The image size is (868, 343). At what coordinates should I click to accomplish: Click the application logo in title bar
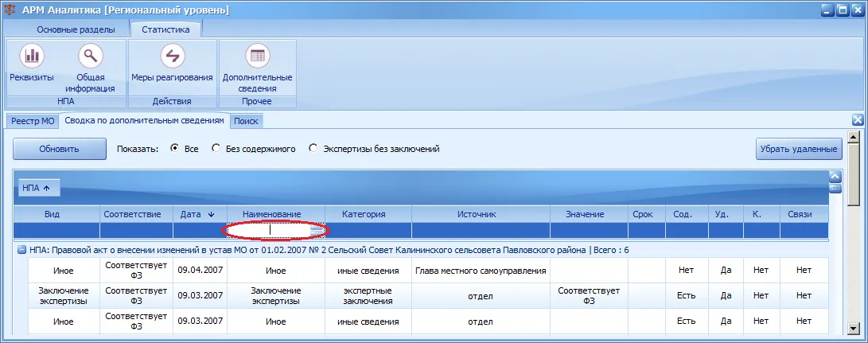(x=10, y=10)
